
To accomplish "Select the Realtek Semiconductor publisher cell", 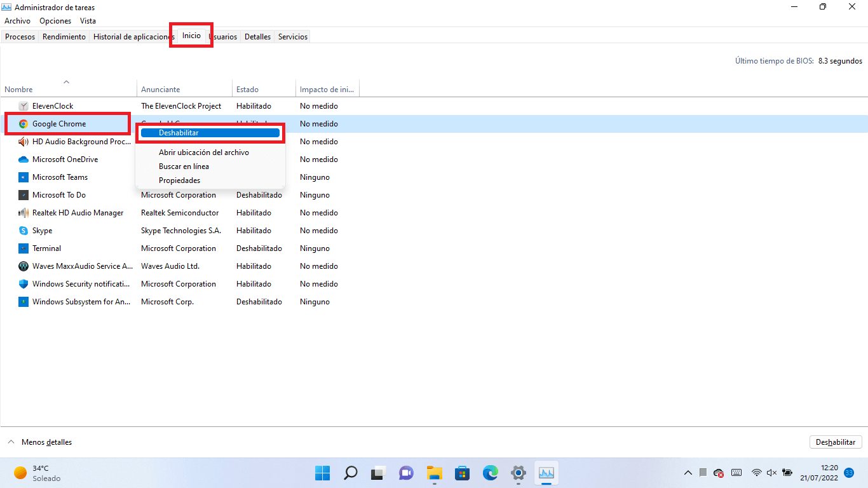I will [x=180, y=213].
